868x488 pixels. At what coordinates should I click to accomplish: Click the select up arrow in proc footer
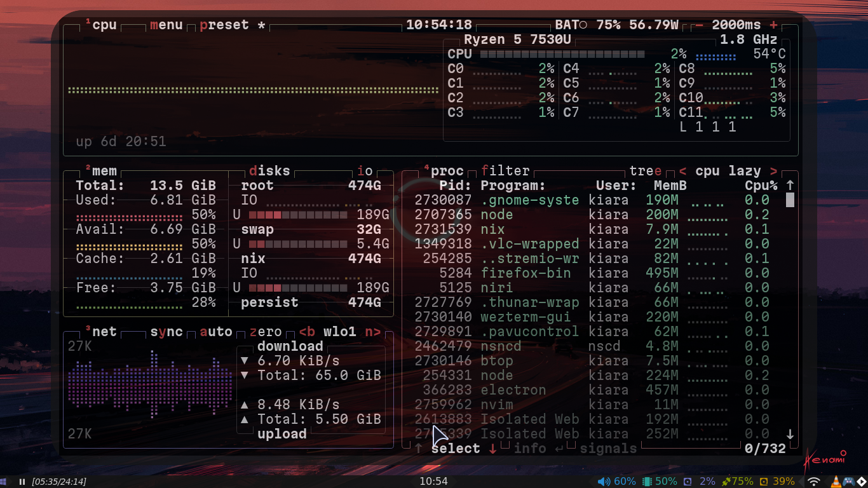click(419, 449)
